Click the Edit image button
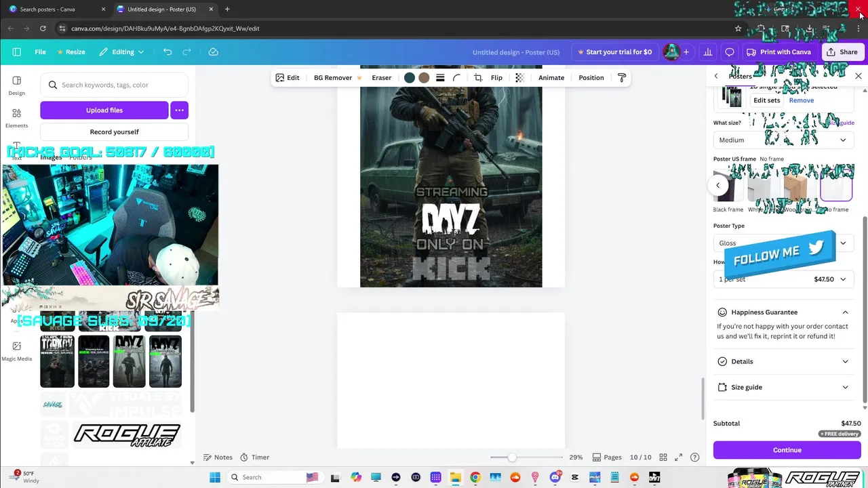 tap(288, 78)
